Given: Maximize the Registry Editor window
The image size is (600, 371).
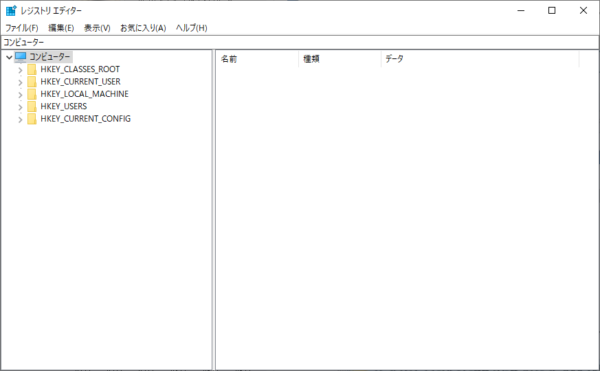Looking at the screenshot, I should [x=552, y=11].
